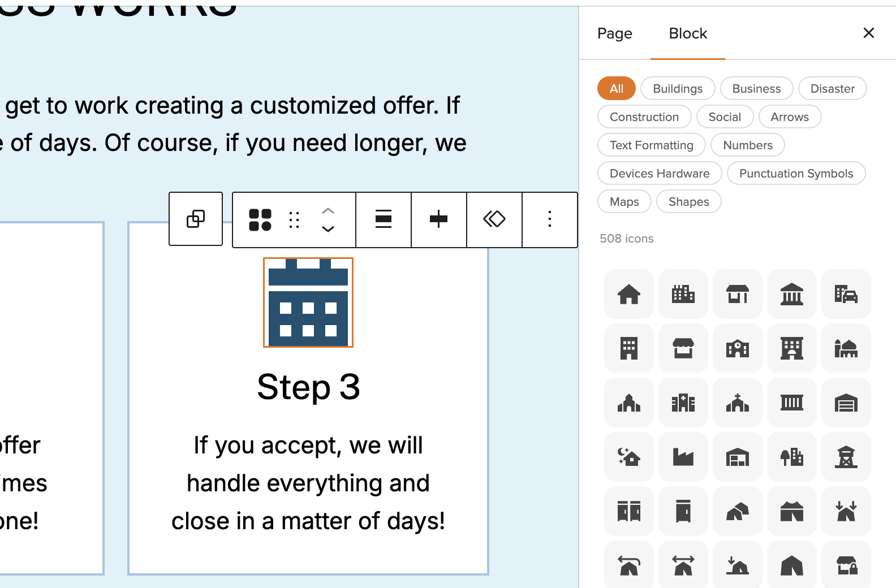Select the All filter chip
The width and height of the screenshot is (896, 588).
[616, 89]
